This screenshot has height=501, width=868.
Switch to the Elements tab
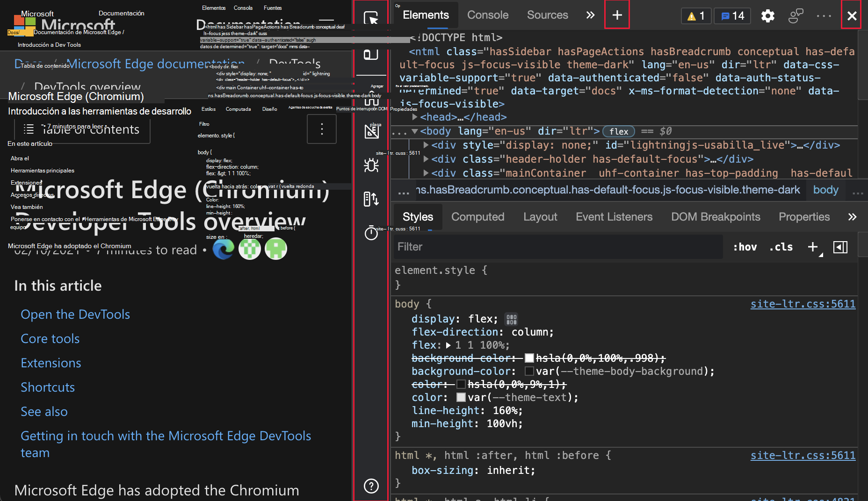click(426, 15)
